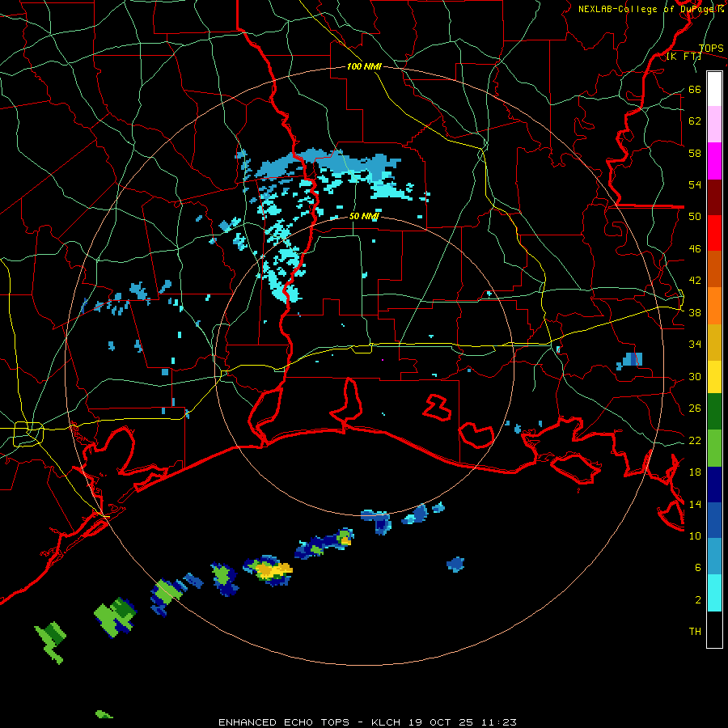This screenshot has height=728, width=728.
Task: Click the light pink legend swatch
Action: (x=714, y=125)
